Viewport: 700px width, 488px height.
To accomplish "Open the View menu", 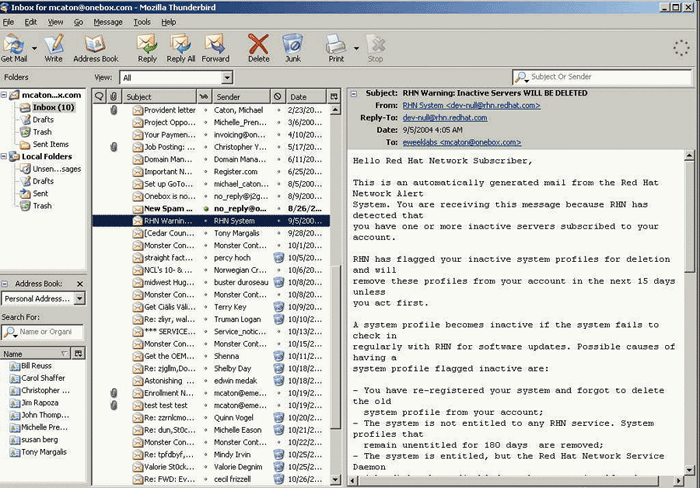I will coord(55,22).
